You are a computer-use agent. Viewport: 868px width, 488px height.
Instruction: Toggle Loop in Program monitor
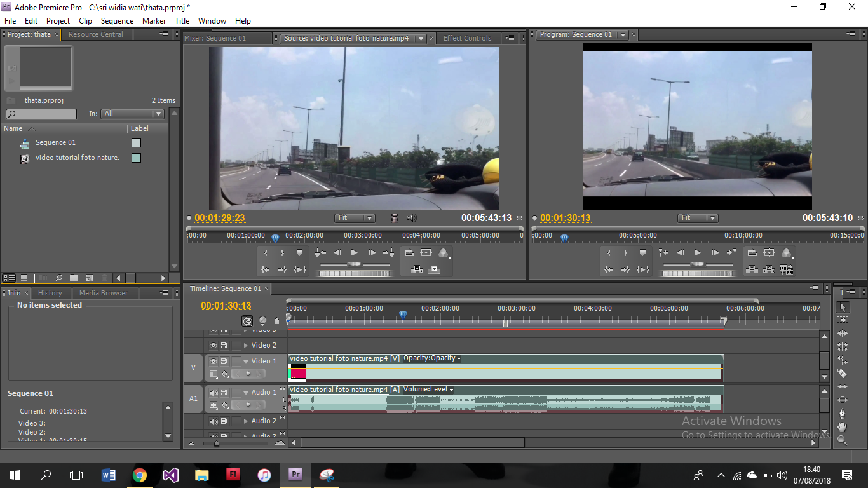coord(752,252)
